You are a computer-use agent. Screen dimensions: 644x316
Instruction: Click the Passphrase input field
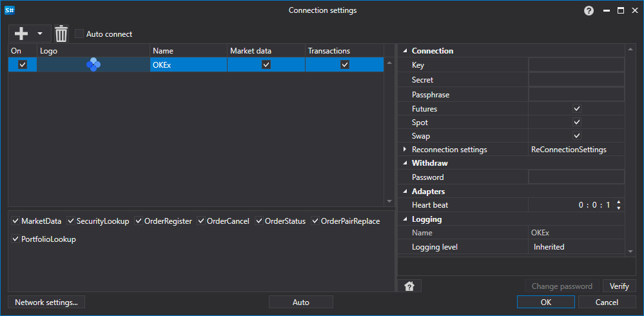(x=576, y=94)
